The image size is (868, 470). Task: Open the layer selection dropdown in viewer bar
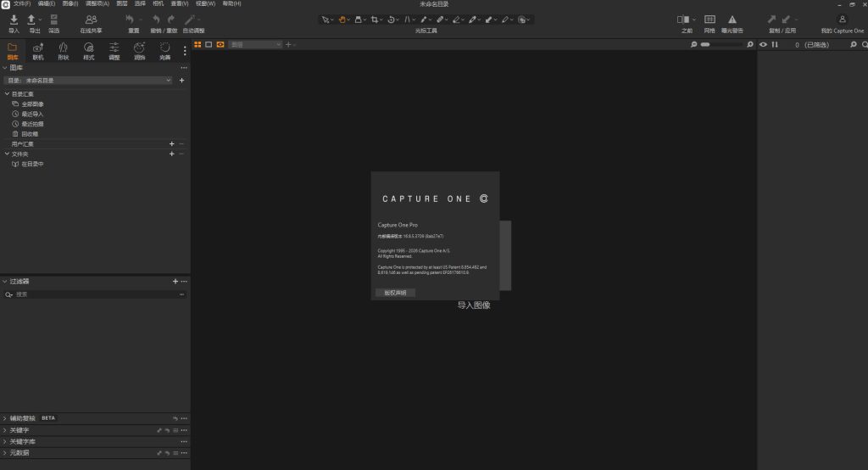tap(256, 44)
